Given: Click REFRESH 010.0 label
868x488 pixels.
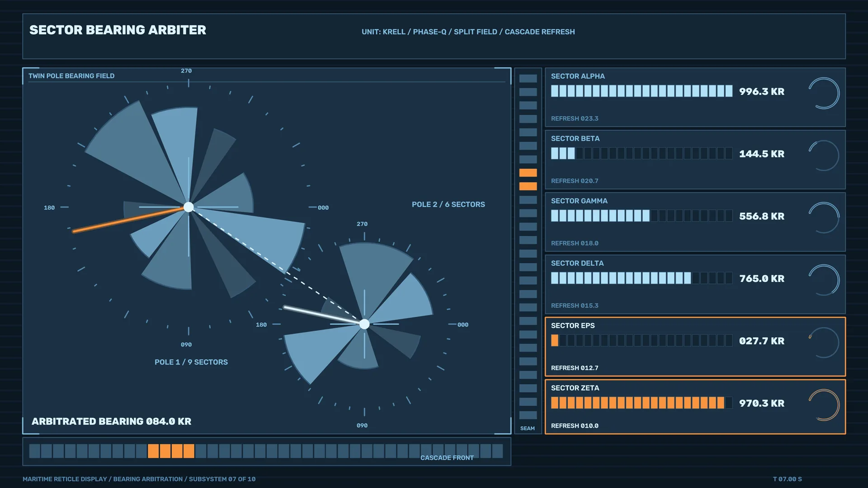Looking at the screenshot, I should (x=575, y=426).
